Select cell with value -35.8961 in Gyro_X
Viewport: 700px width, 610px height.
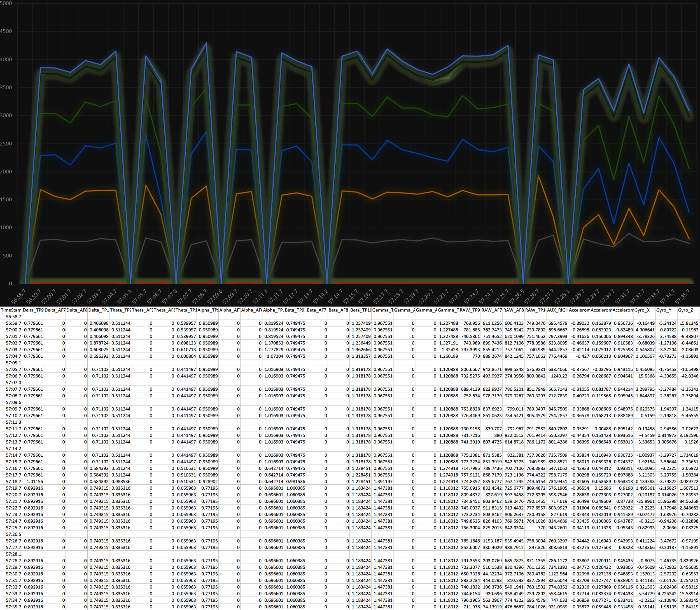(x=645, y=501)
